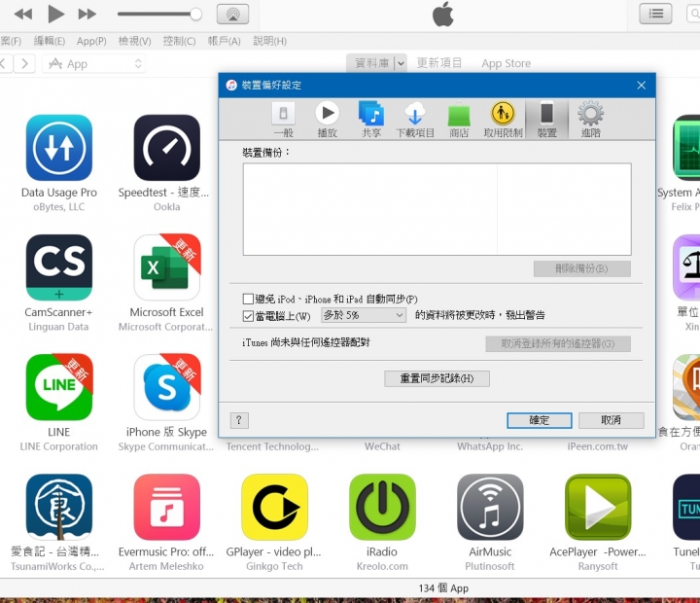The height and width of the screenshot is (603, 700).
Task: Select the AcePlayer app icon
Action: coord(598,507)
